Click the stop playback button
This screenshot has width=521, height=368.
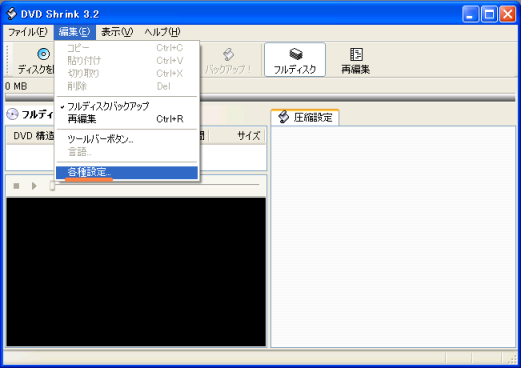(x=16, y=186)
